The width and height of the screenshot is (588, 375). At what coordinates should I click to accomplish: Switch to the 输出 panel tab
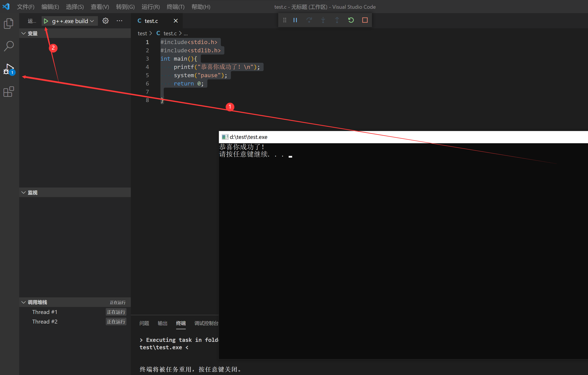click(x=162, y=323)
